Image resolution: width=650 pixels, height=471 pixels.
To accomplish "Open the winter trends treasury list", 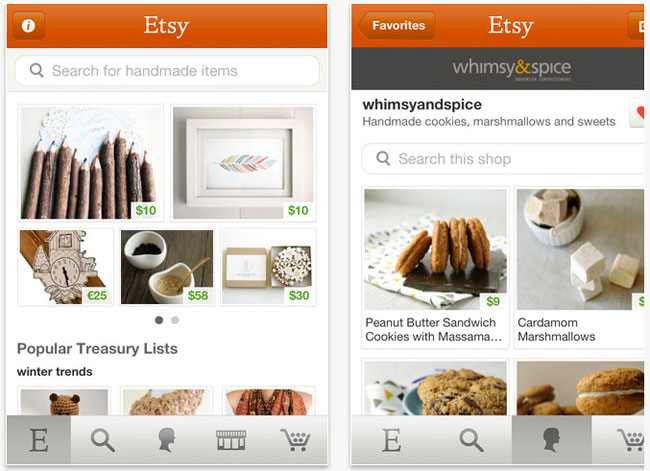I will click(x=54, y=371).
